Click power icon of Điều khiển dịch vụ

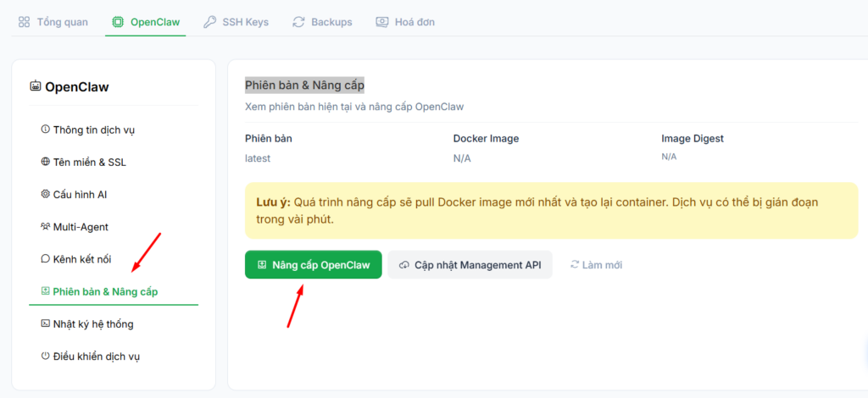coord(46,356)
